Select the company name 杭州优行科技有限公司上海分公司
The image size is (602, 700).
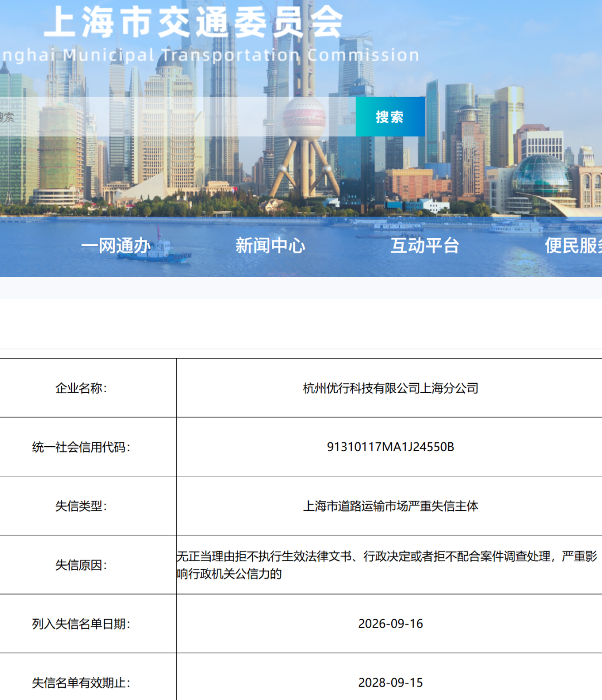[x=391, y=388]
